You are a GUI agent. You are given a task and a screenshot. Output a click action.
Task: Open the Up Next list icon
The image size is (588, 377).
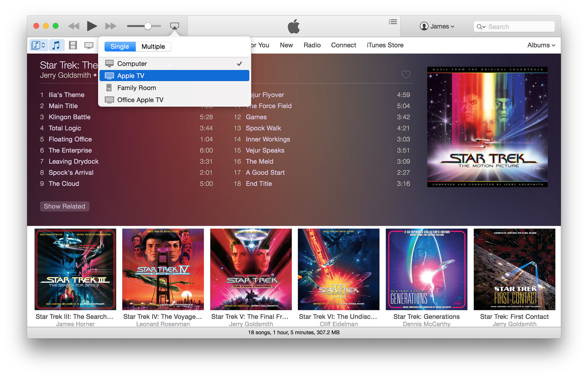[x=393, y=22]
